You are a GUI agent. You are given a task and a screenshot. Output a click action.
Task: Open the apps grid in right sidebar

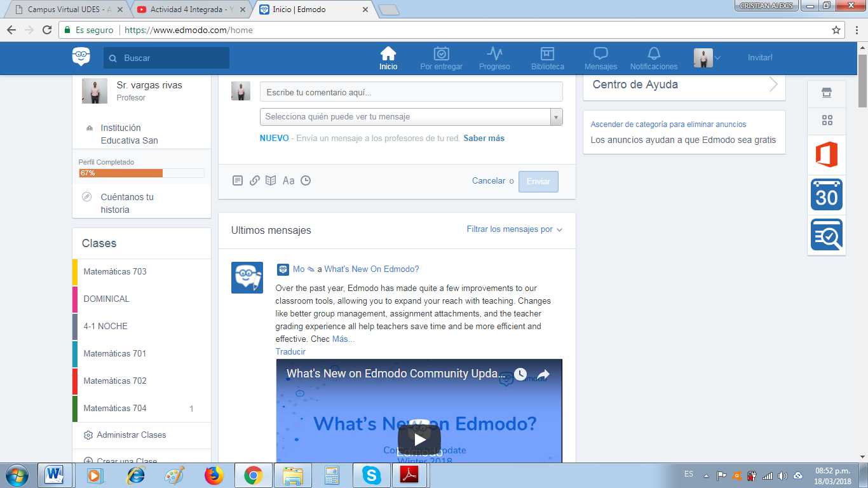[826, 121]
